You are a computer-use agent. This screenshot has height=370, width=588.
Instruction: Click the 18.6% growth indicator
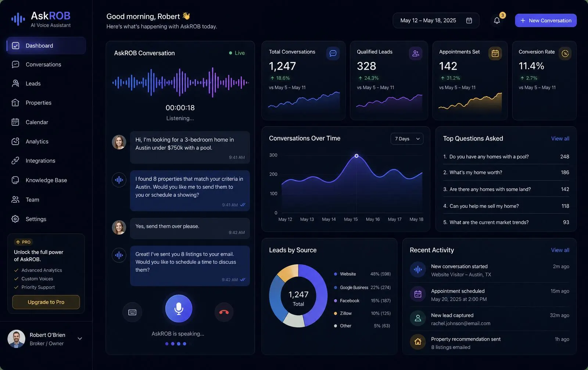pyautogui.click(x=280, y=78)
